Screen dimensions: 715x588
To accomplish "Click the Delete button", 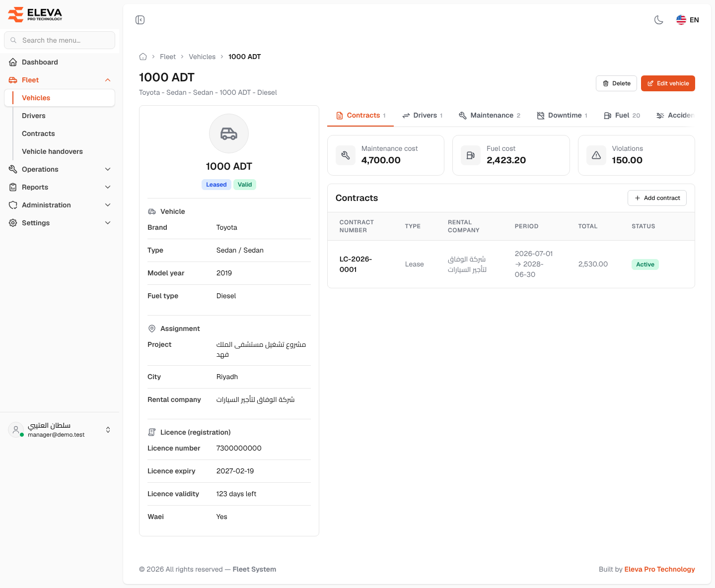I will (616, 83).
